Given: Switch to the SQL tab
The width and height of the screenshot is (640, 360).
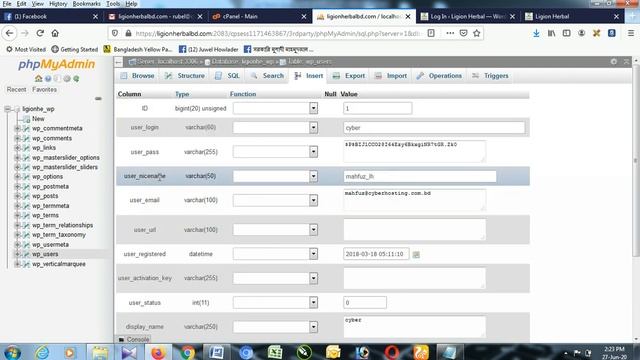Looking at the screenshot, I should 227,76.
